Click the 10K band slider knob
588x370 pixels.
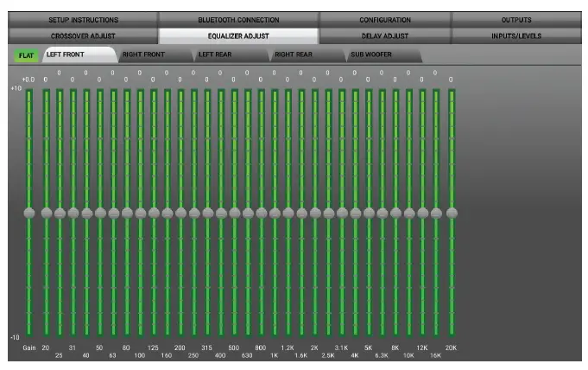[409, 213]
